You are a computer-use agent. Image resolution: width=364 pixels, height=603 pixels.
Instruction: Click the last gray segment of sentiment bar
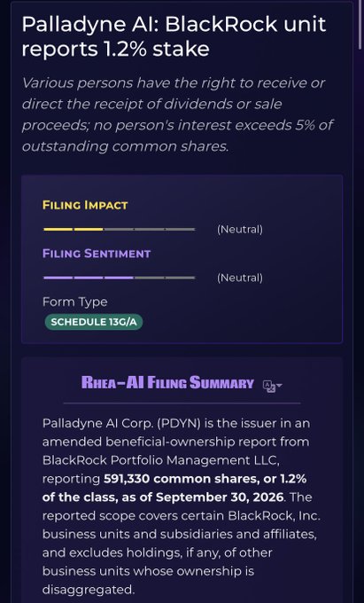point(181,278)
